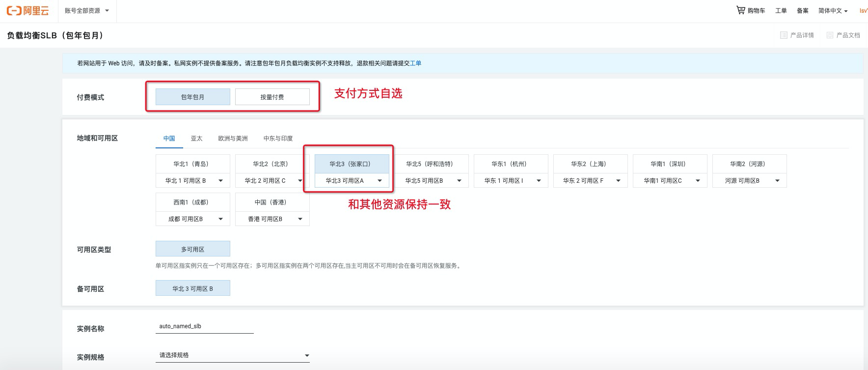Select region 华东2（上海）
The width and height of the screenshot is (868, 370).
[x=591, y=164]
